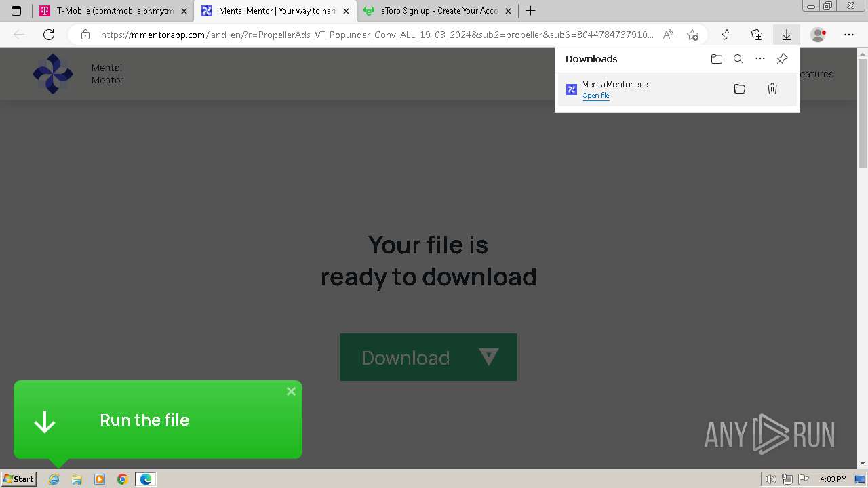Pin the Downloads panel
The height and width of the screenshot is (488, 868).
pos(782,59)
